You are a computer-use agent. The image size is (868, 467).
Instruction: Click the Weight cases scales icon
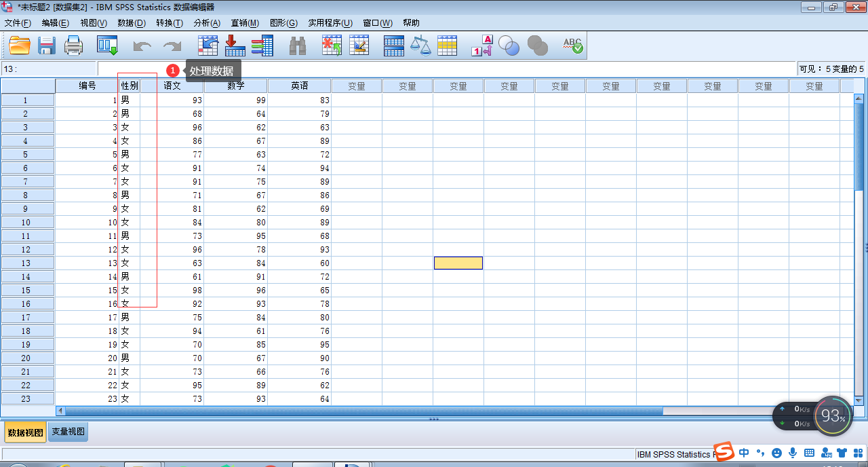click(x=420, y=45)
